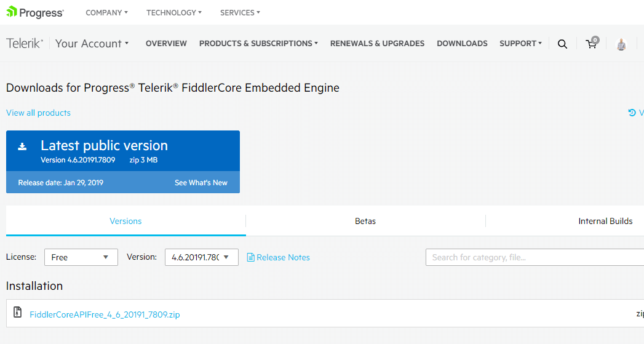Go to the DOWNLOADS menu item
This screenshot has height=344, width=644.
point(462,43)
